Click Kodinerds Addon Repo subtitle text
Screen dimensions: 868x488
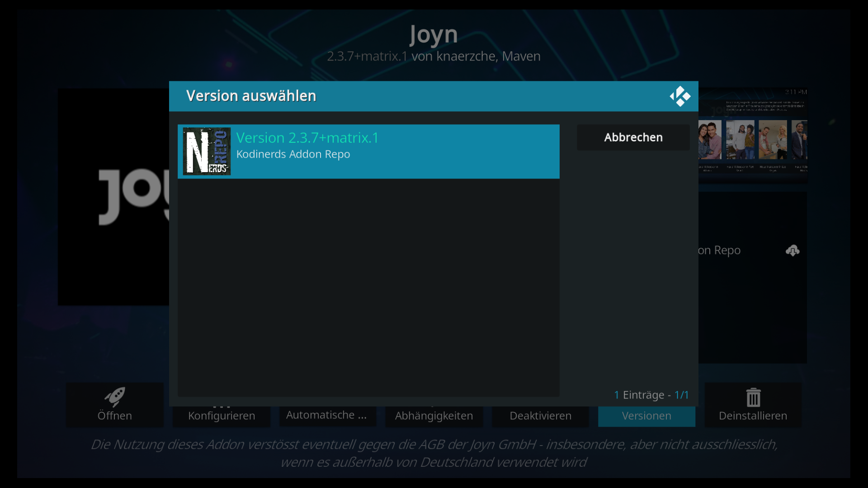tap(293, 154)
